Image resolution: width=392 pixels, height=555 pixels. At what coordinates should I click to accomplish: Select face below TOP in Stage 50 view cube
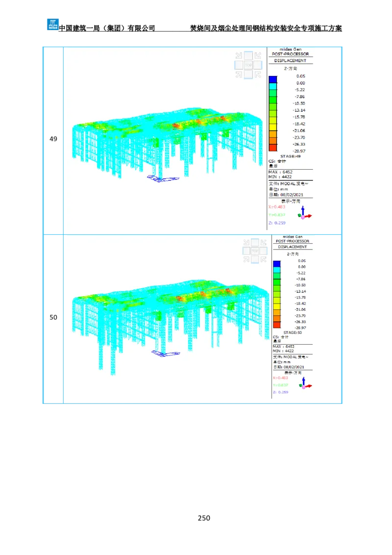(x=255, y=259)
